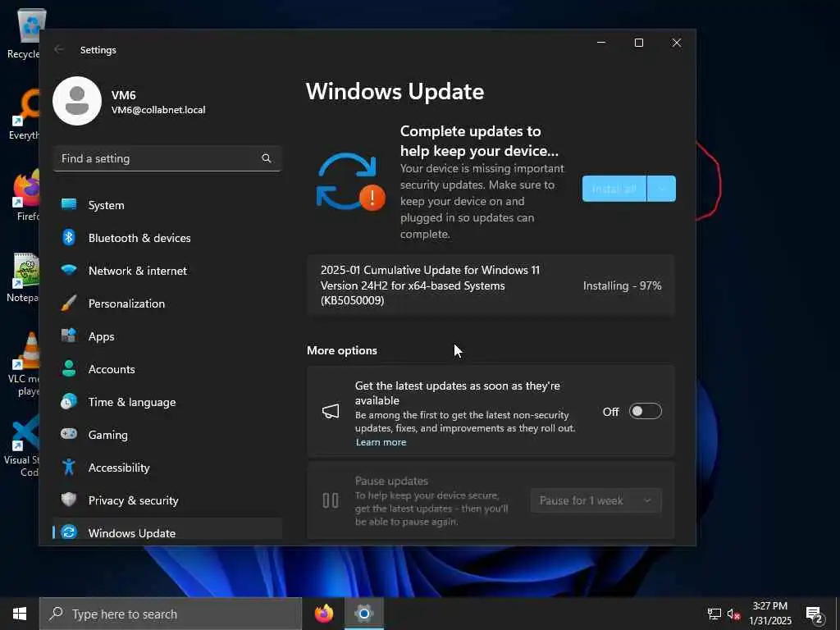Click the Settings gear icon in taskbar
840x630 pixels.
click(x=363, y=614)
